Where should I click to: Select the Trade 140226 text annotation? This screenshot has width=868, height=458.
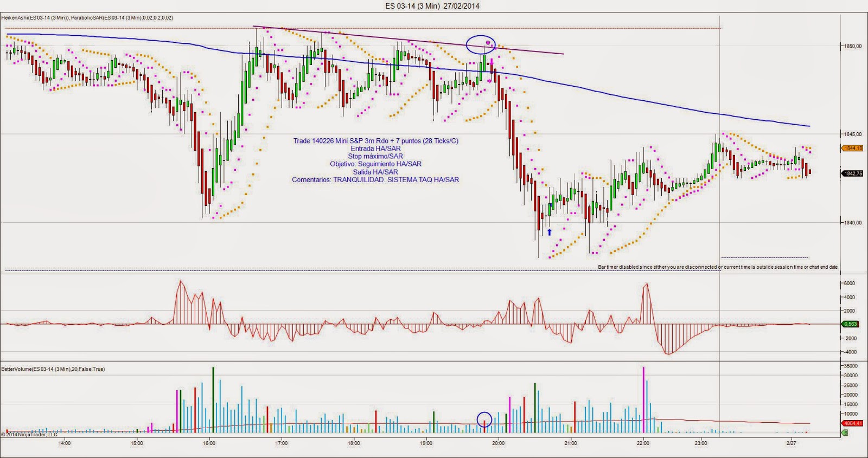(x=375, y=141)
